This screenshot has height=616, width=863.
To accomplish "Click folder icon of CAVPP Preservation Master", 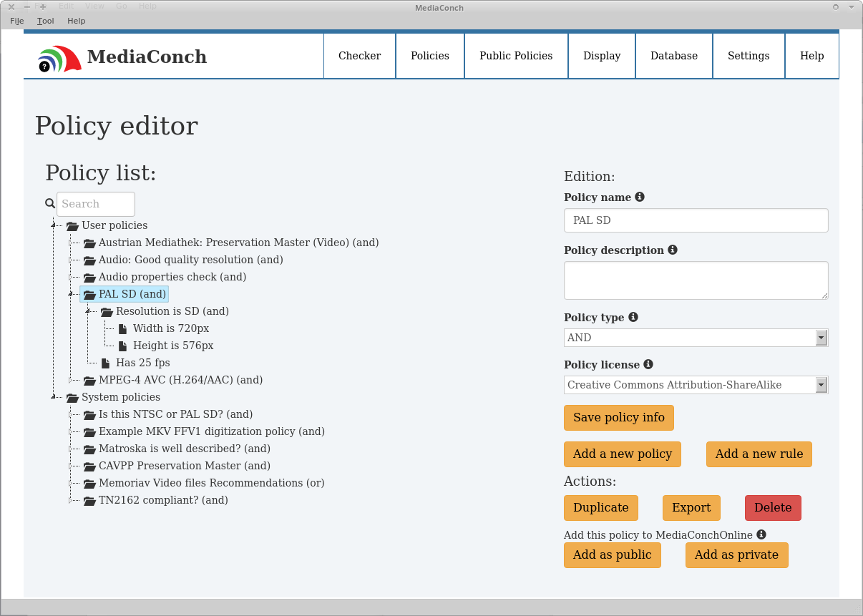I will click(x=89, y=466).
